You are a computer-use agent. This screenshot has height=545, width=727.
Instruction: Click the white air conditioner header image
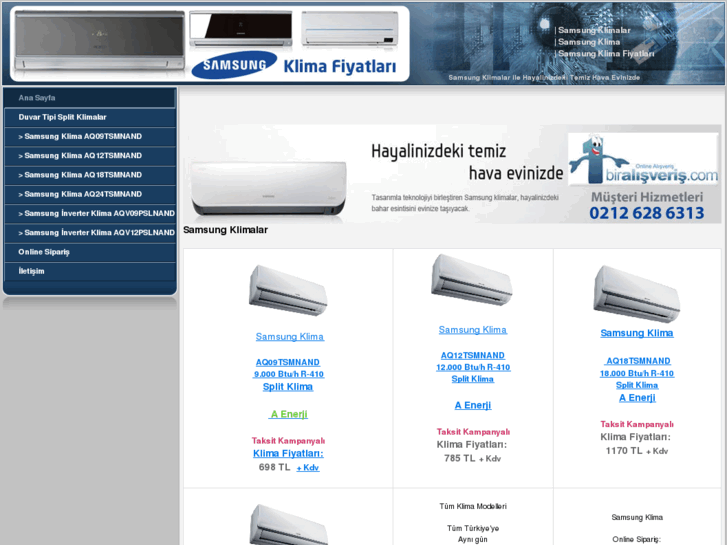pos(350,29)
